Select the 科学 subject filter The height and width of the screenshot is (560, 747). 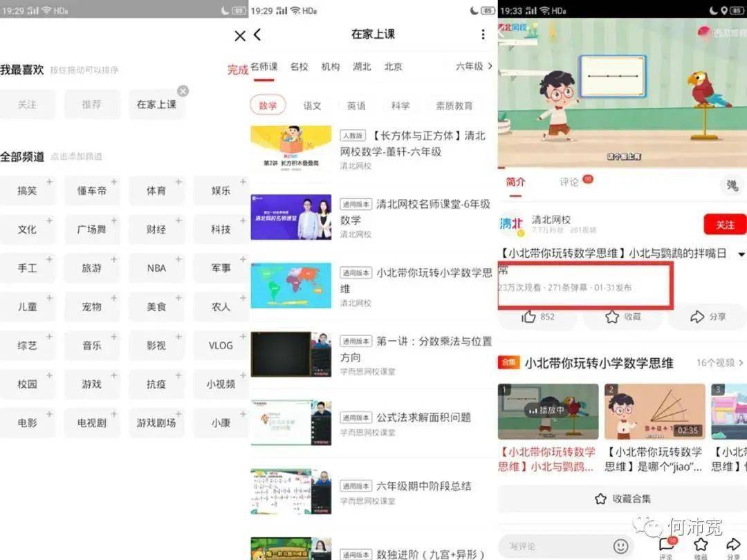pos(400,106)
